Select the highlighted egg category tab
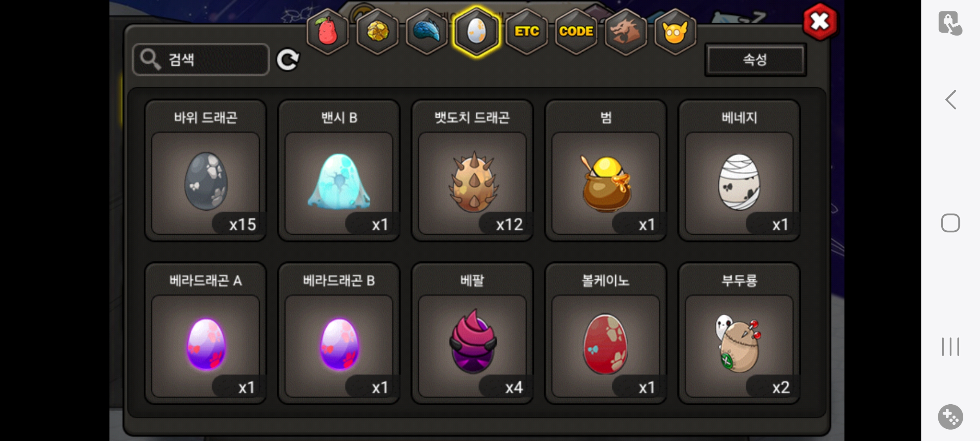The width and height of the screenshot is (980, 441). (x=477, y=31)
